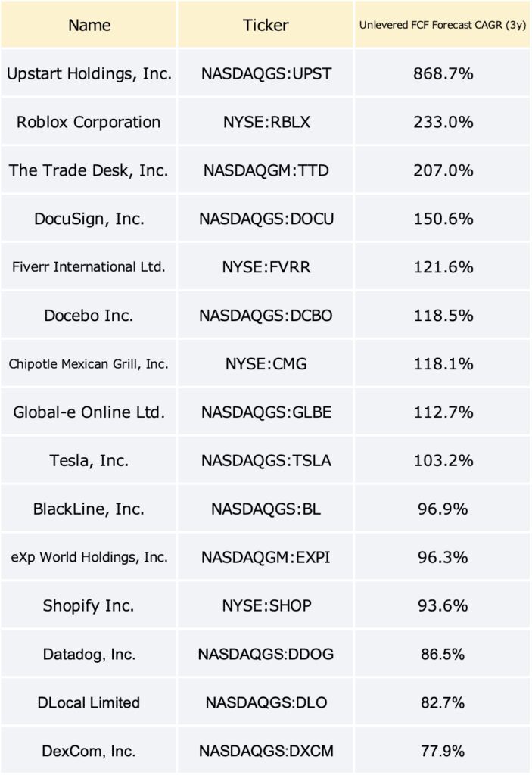
Task: Select the NASDAQGS:BL ticker cell
Action: coord(266,509)
